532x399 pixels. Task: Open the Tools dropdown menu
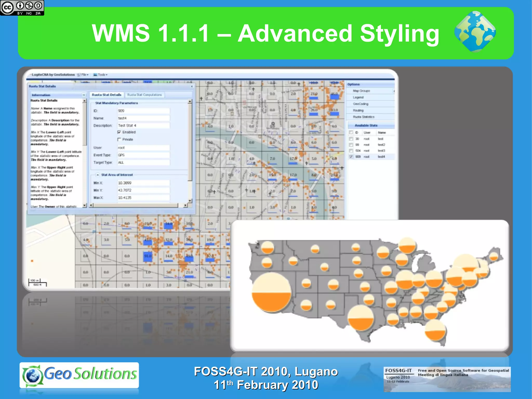click(x=102, y=75)
